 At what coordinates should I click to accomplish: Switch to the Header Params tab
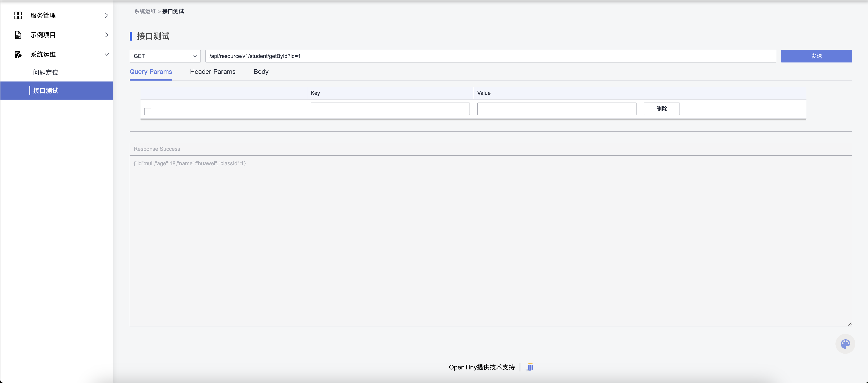[x=213, y=72]
